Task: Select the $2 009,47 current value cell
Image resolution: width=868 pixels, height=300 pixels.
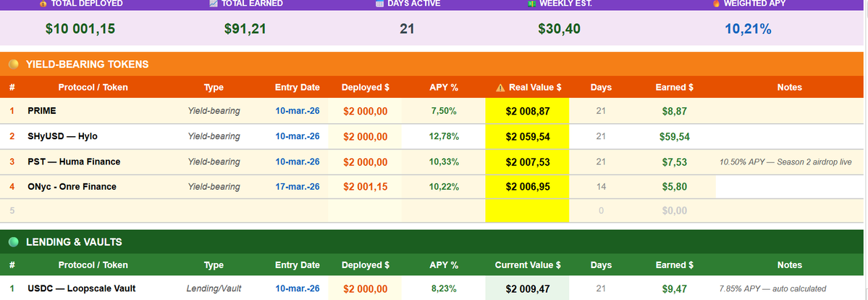Action: tap(528, 288)
